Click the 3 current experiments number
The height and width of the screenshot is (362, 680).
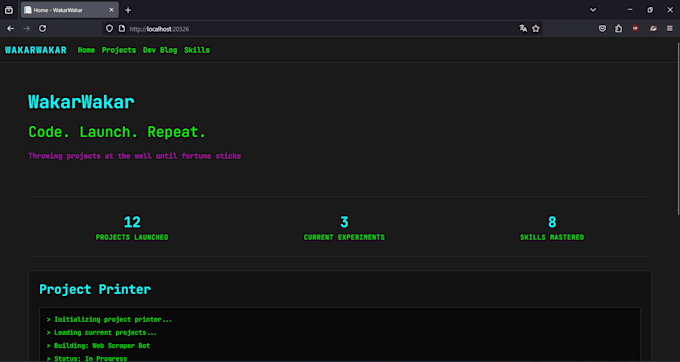click(344, 222)
